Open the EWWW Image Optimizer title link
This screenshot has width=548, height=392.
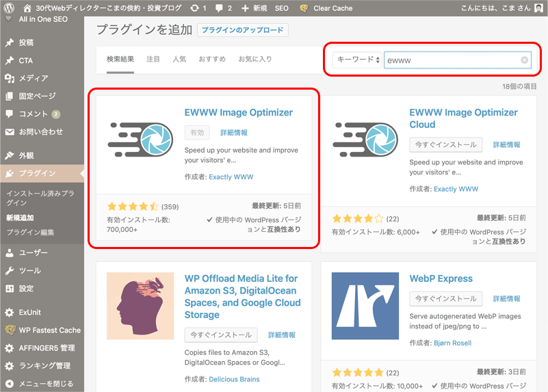point(239,112)
